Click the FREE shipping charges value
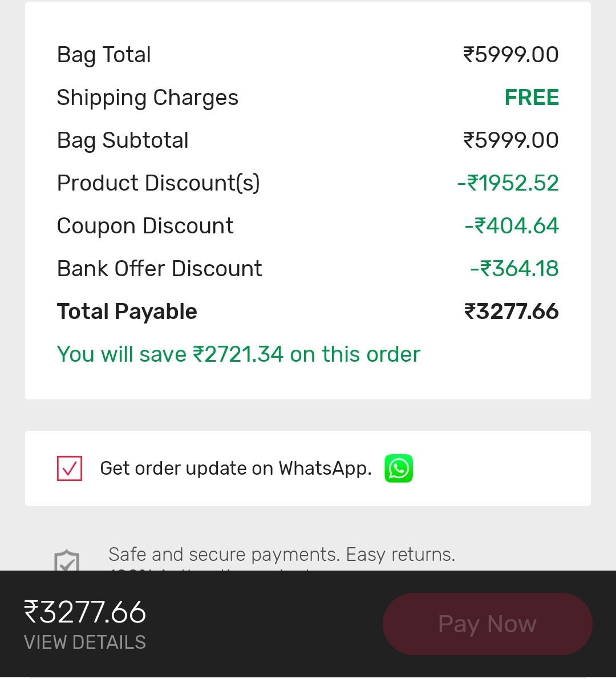 (532, 97)
